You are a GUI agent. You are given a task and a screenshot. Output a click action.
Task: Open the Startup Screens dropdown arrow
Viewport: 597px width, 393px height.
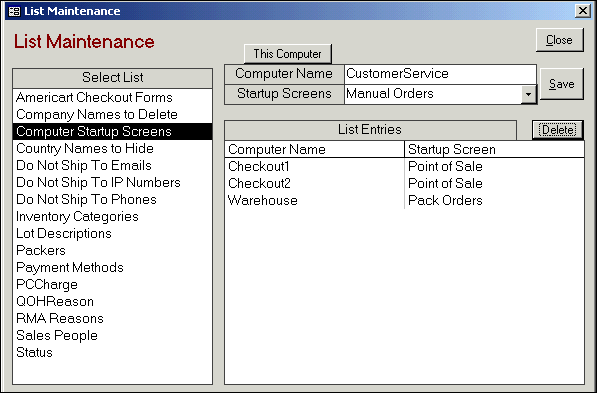[x=528, y=94]
